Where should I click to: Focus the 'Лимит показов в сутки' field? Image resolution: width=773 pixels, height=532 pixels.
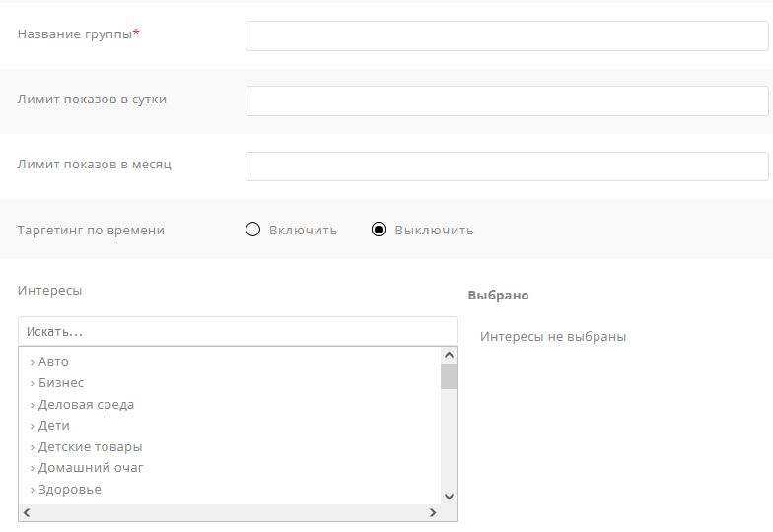[506, 101]
